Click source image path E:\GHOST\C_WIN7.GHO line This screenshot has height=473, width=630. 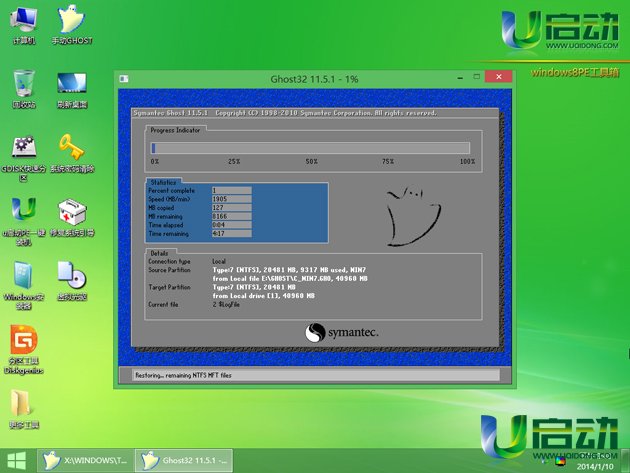[290, 278]
